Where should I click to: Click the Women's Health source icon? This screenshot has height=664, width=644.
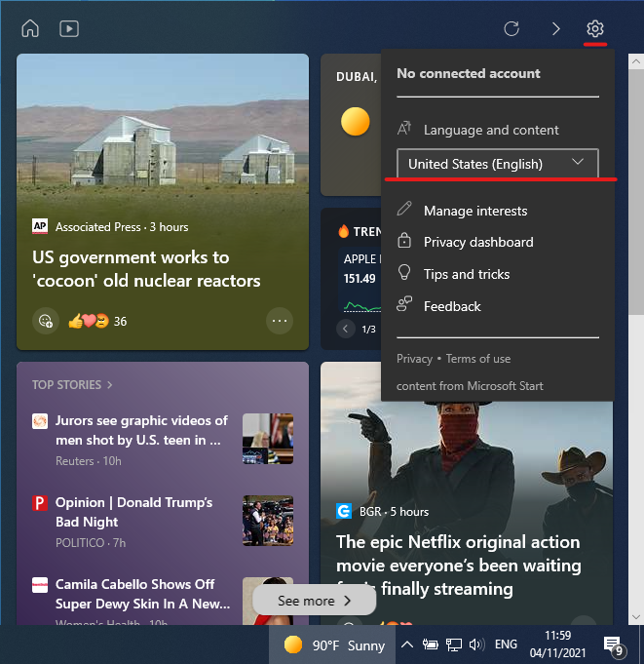[x=40, y=585]
